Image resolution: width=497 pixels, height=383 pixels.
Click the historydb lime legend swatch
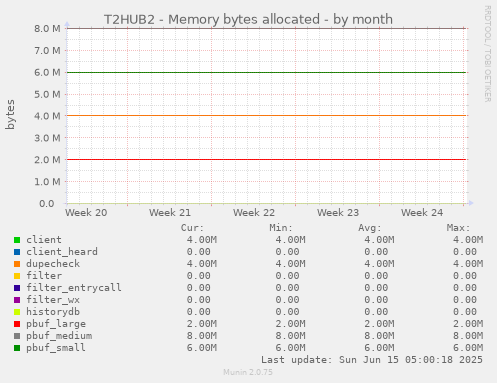click(x=17, y=312)
